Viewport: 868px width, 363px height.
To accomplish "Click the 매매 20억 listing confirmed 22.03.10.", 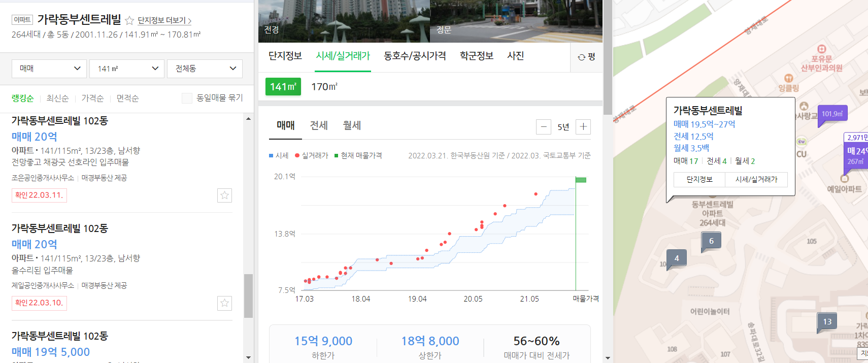I will click(x=122, y=266).
